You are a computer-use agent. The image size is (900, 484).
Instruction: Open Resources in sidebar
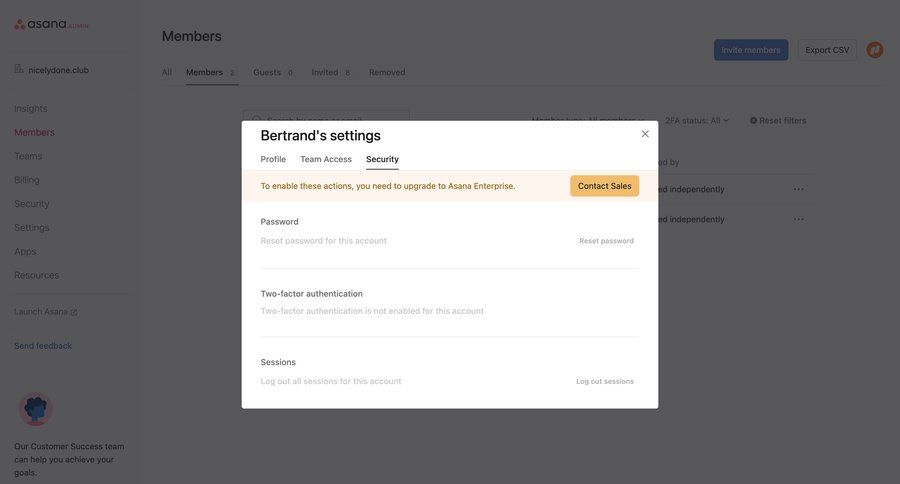37,275
